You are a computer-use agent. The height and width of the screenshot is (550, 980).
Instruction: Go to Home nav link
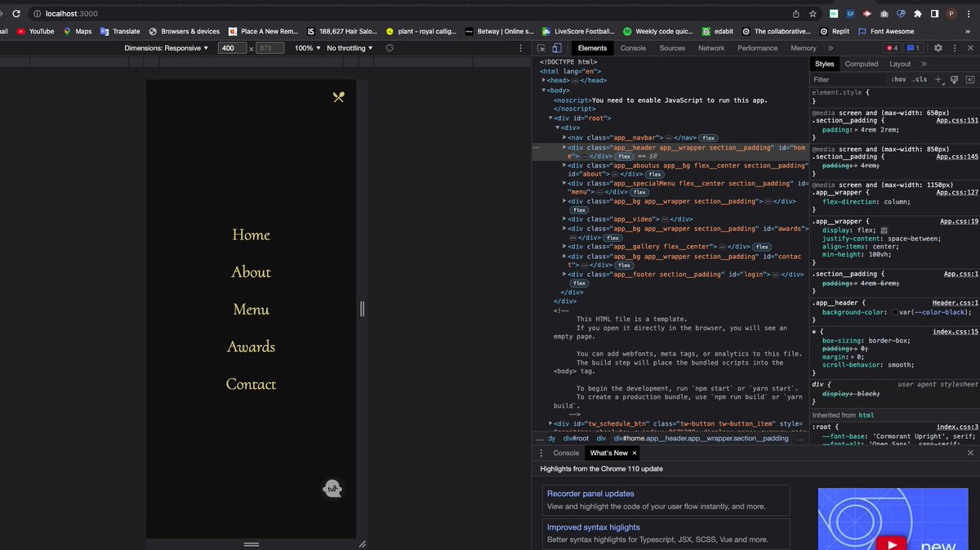pos(251,235)
